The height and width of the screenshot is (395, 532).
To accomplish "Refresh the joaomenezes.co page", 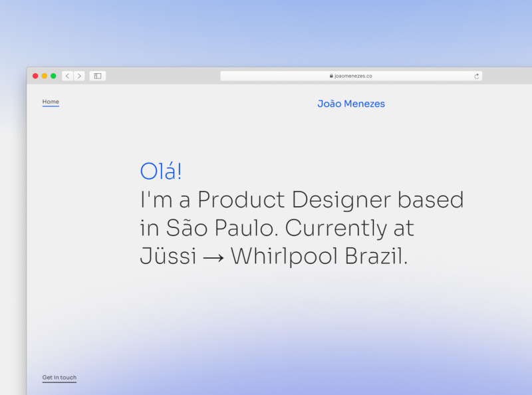I will 477,76.
